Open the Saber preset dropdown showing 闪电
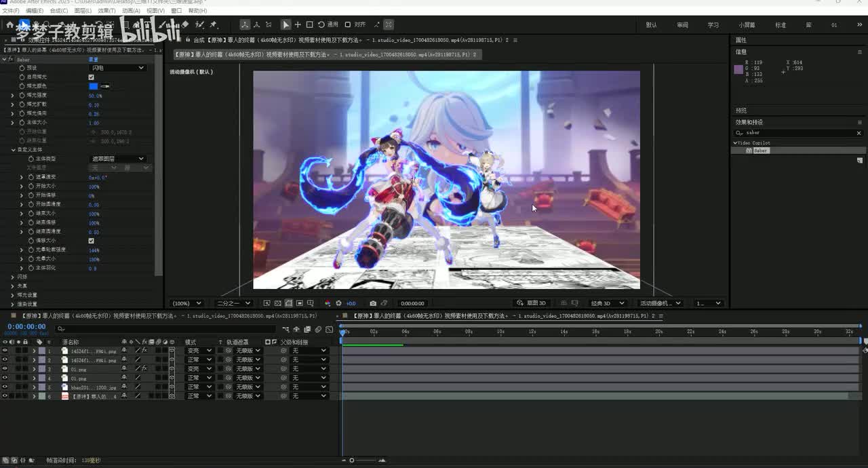This screenshot has height=468, width=868. click(x=117, y=68)
